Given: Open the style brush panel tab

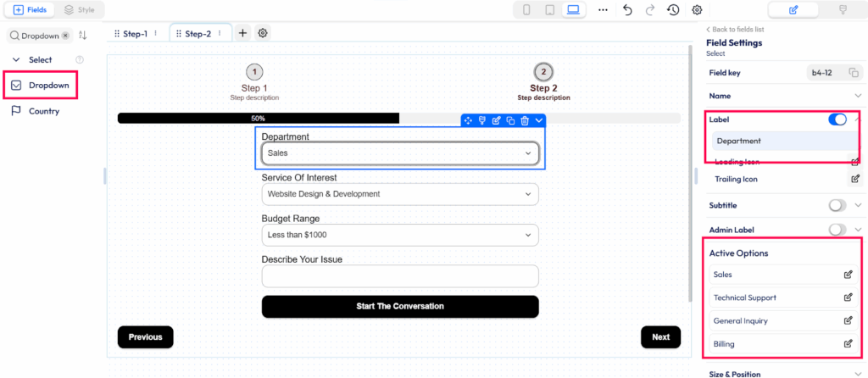Looking at the screenshot, I should (843, 10).
